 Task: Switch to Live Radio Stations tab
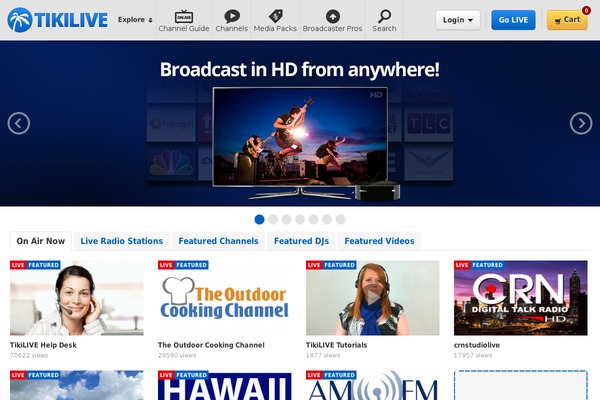tap(122, 241)
